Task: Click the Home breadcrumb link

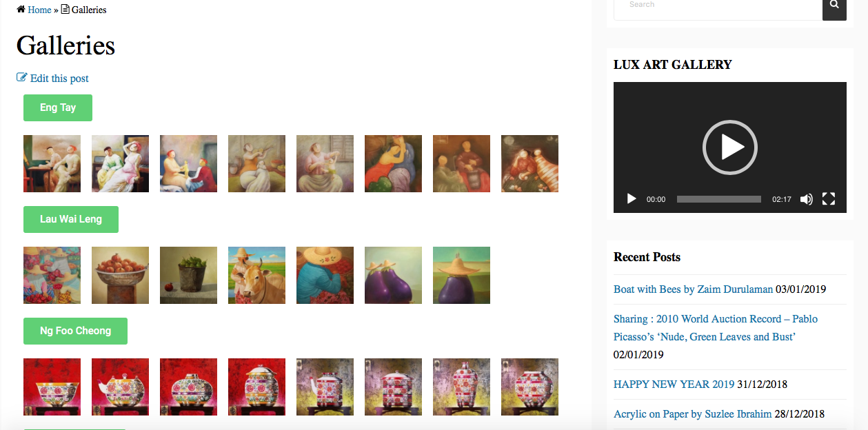Action: click(x=39, y=10)
